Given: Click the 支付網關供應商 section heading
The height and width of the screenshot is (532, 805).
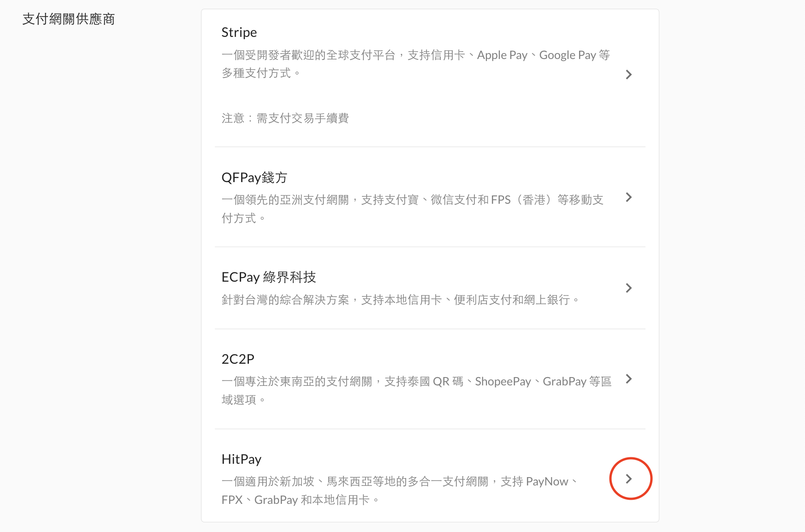Looking at the screenshot, I should tap(69, 19).
